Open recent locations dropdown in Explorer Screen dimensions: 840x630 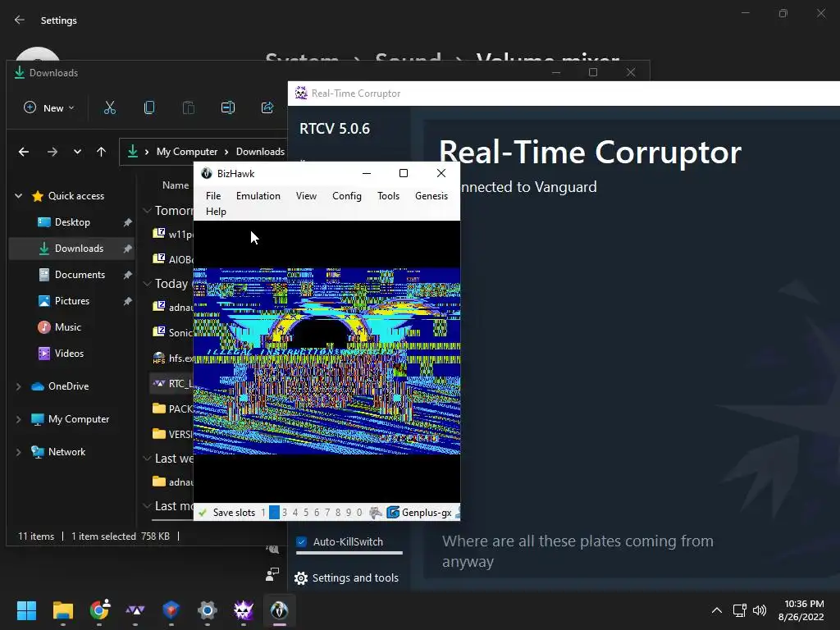pyautogui.click(x=77, y=152)
